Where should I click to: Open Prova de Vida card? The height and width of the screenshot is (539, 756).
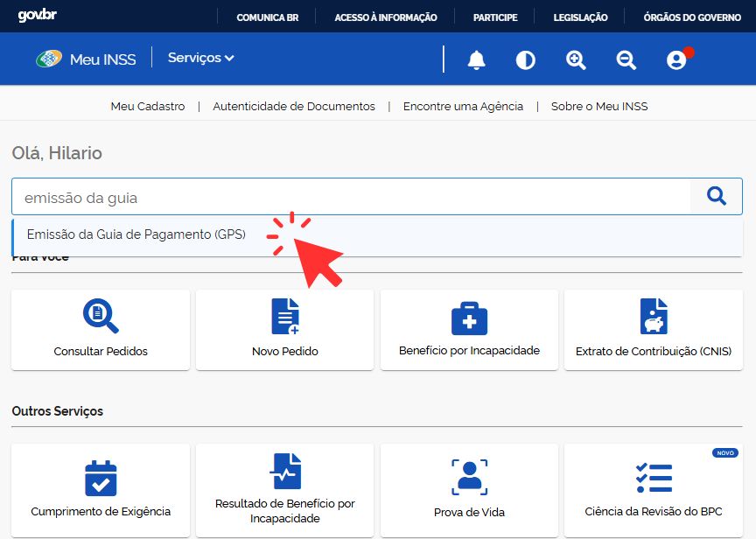pos(469,490)
